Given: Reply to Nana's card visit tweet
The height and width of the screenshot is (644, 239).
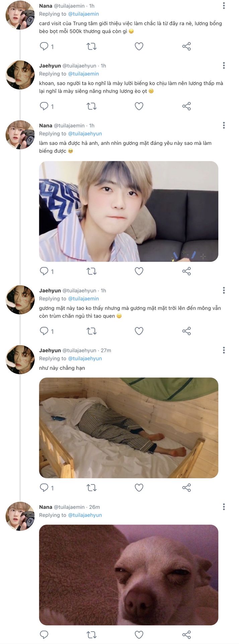Looking at the screenshot, I should coord(44,46).
